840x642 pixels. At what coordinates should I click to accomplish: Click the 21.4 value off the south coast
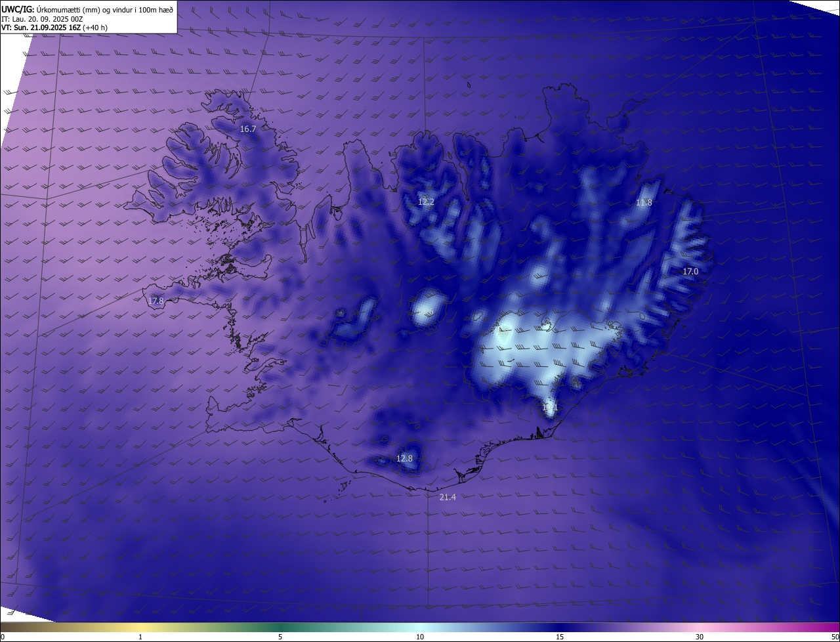[x=448, y=498]
